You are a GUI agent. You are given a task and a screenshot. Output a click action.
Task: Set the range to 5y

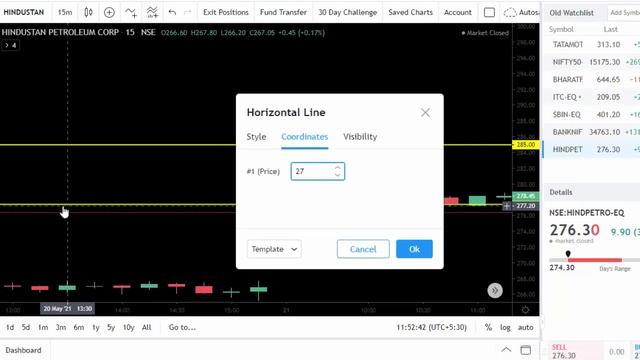pyautogui.click(x=111, y=327)
